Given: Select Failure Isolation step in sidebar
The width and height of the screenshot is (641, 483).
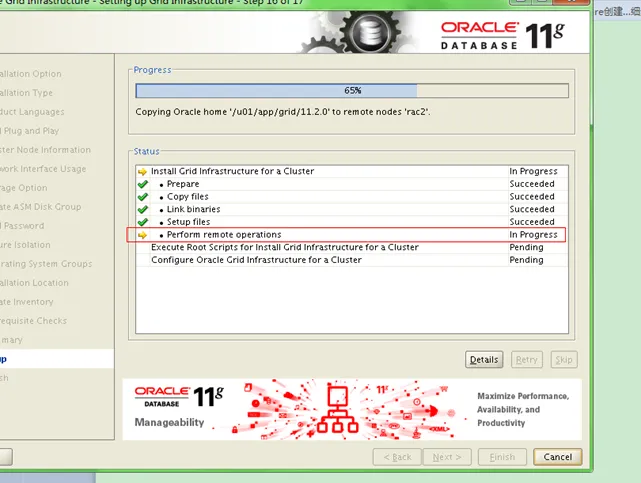Looking at the screenshot, I should (x=25, y=245).
